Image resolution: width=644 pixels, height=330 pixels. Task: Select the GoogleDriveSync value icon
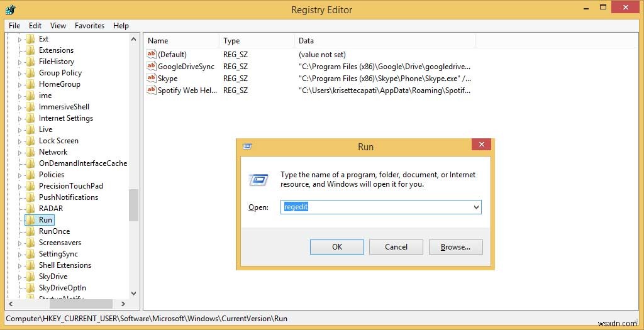click(x=152, y=65)
